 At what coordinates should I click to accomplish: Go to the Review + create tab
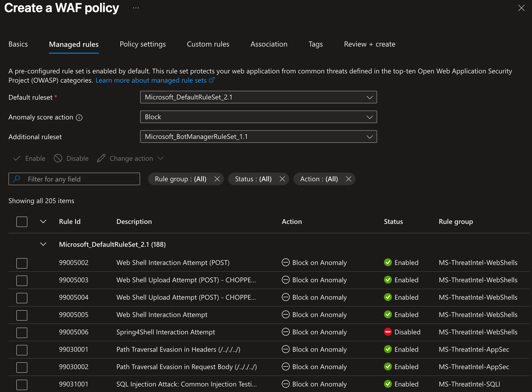click(x=370, y=44)
